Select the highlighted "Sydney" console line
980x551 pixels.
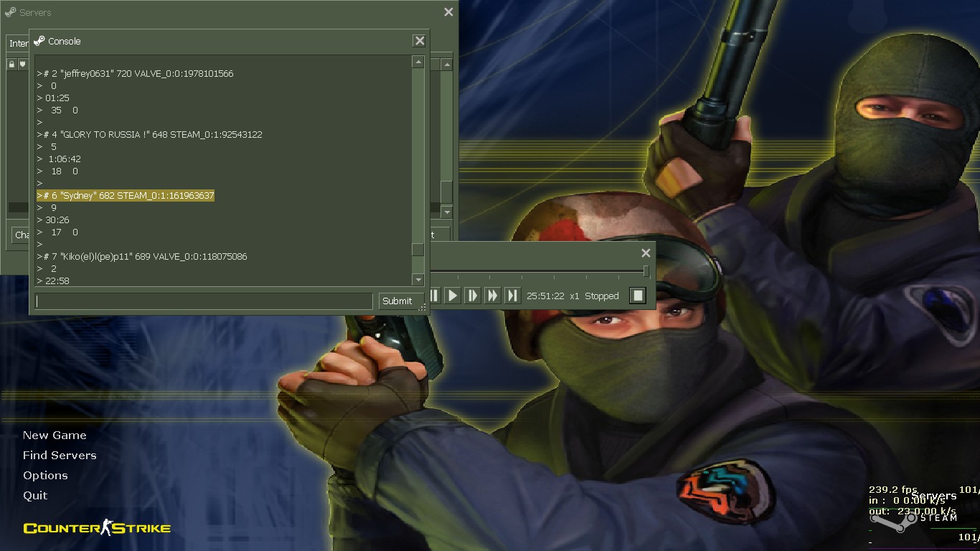(126, 196)
